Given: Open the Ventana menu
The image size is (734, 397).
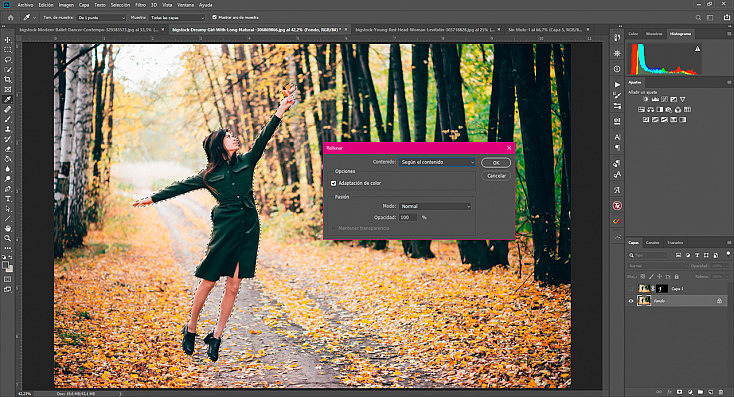Looking at the screenshot, I should tap(185, 5).
